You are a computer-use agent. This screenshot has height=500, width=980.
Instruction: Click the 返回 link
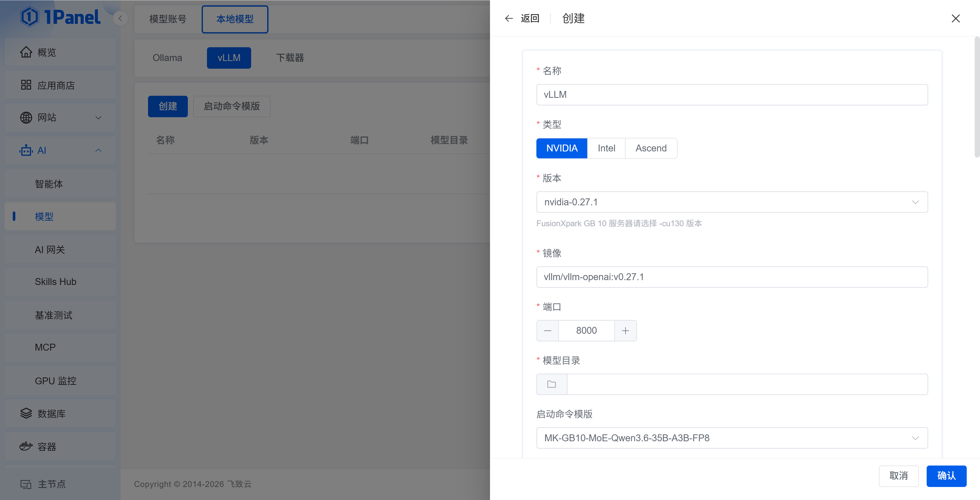tap(530, 18)
